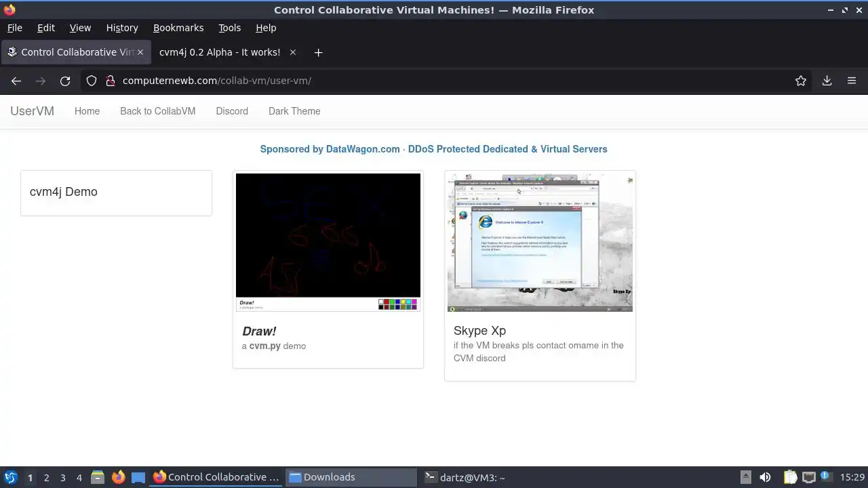Viewport: 868px width, 488px height.
Task: Click the 'Draw!' card title
Action: click(259, 331)
